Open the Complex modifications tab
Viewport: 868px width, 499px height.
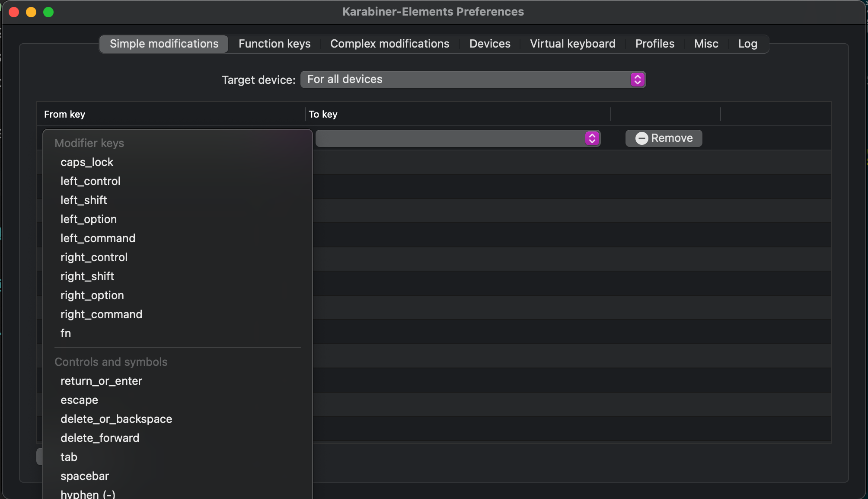pos(389,44)
